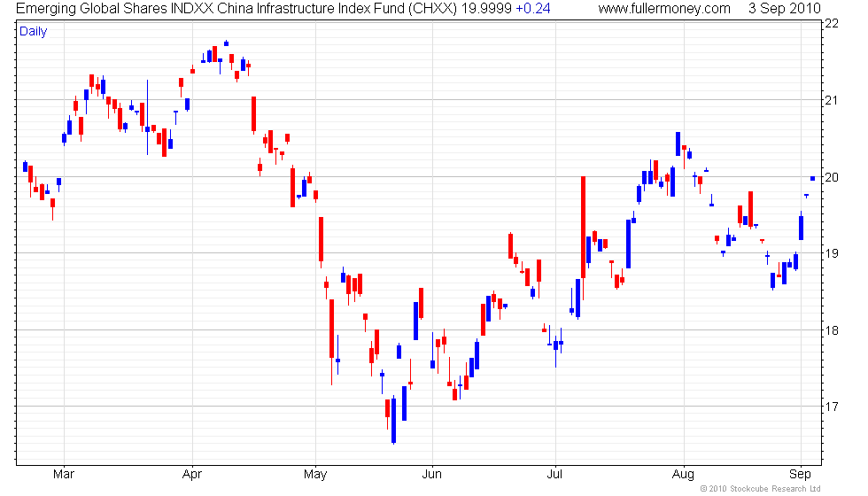
Task: Click the 21 price axis label
Action: pos(832,100)
